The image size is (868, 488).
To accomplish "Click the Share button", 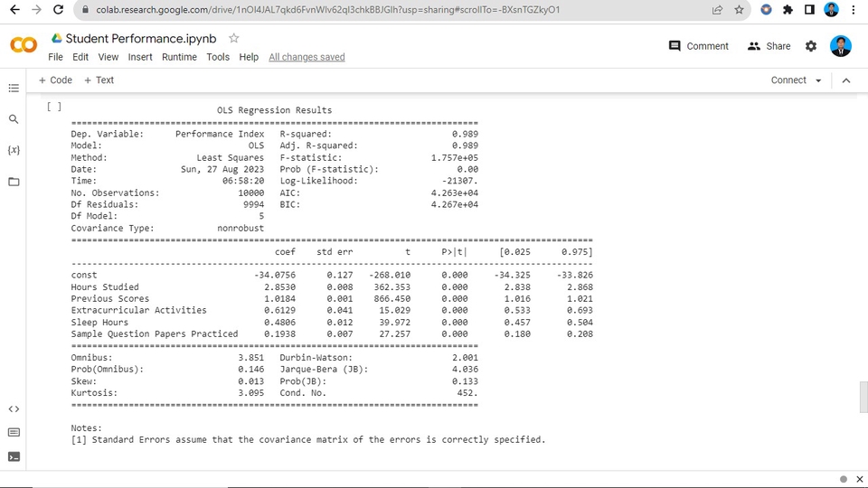I will click(769, 46).
